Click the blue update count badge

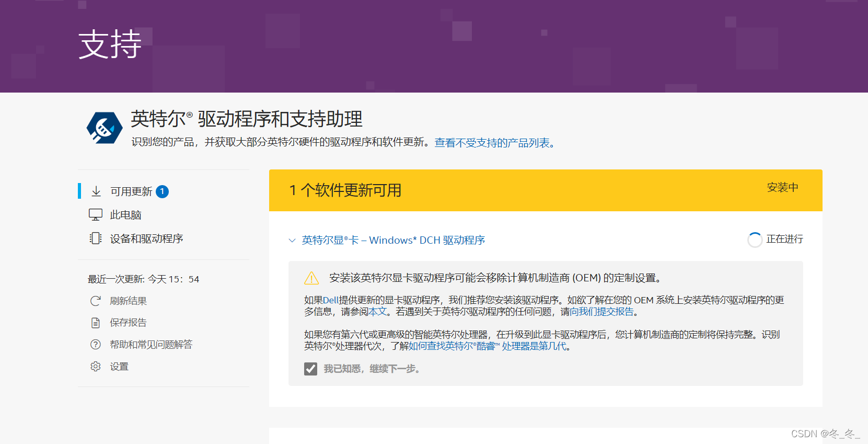(163, 191)
